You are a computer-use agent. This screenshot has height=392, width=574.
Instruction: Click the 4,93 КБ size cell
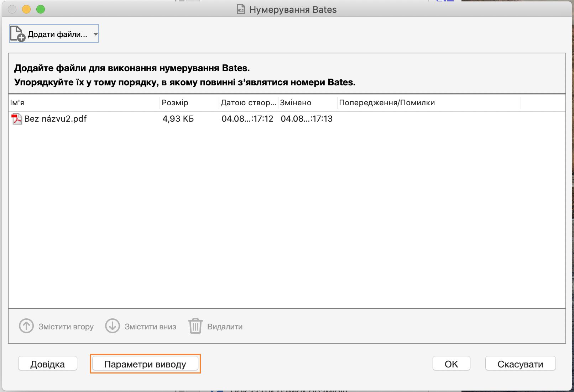(x=178, y=119)
